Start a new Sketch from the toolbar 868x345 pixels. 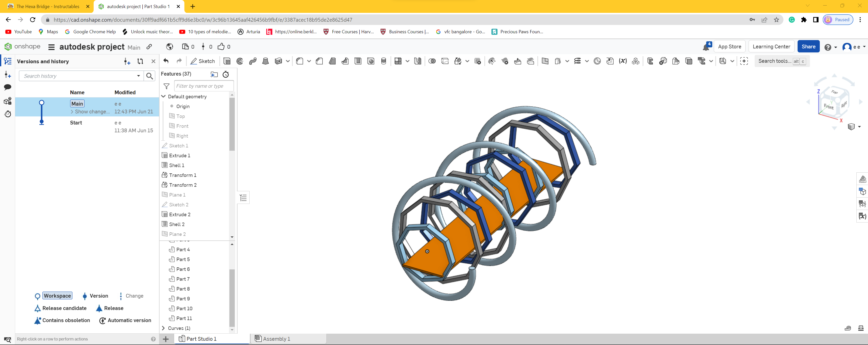point(202,61)
